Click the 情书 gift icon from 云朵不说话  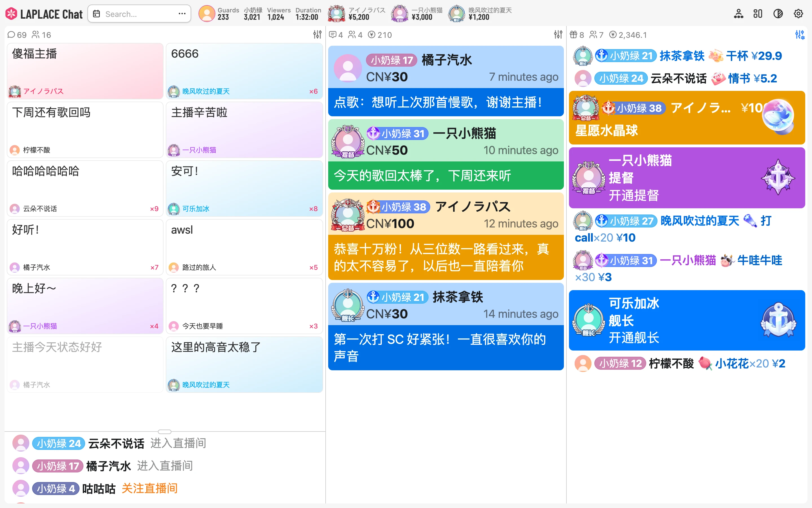click(718, 78)
